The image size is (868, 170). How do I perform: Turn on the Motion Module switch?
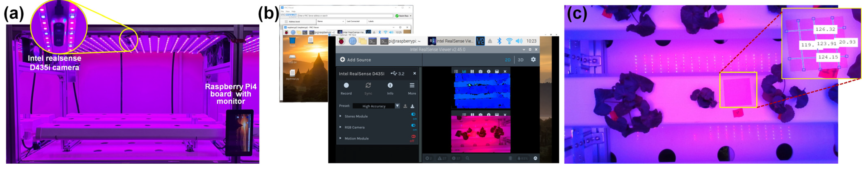413,137
